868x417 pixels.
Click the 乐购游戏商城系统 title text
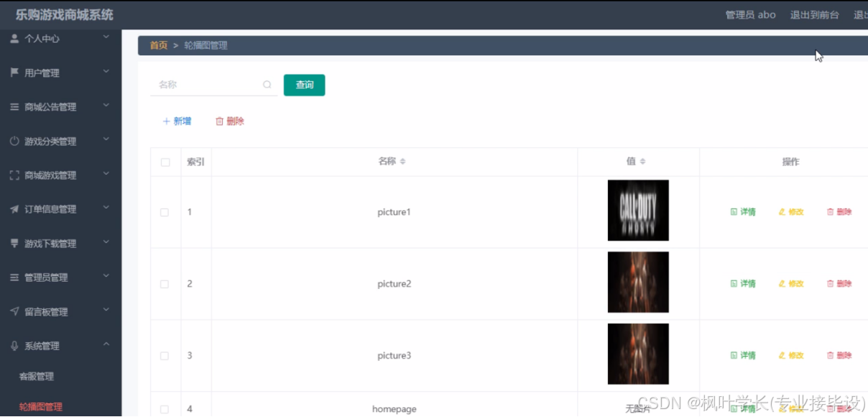(65, 15)
